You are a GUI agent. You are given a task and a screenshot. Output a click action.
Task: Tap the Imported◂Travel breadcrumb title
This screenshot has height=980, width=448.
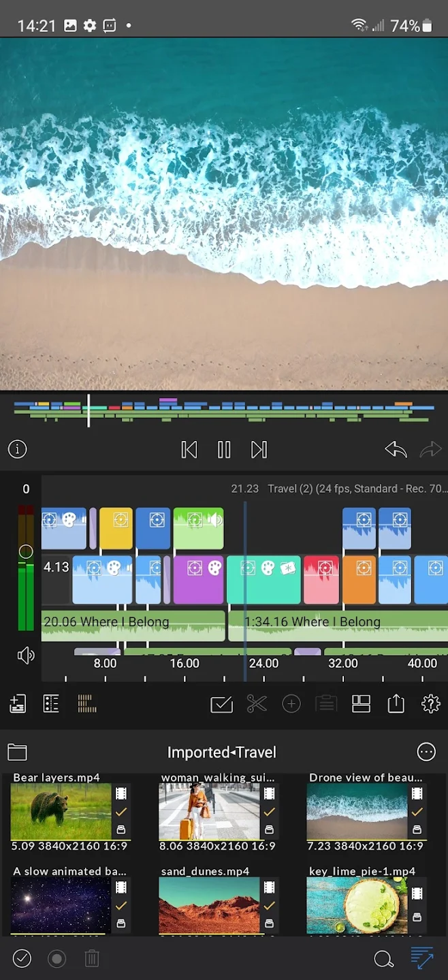222,752
